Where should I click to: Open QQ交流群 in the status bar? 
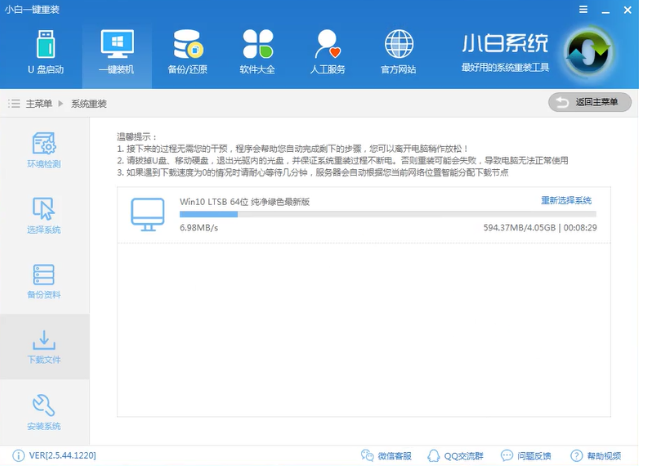point(455,456)
